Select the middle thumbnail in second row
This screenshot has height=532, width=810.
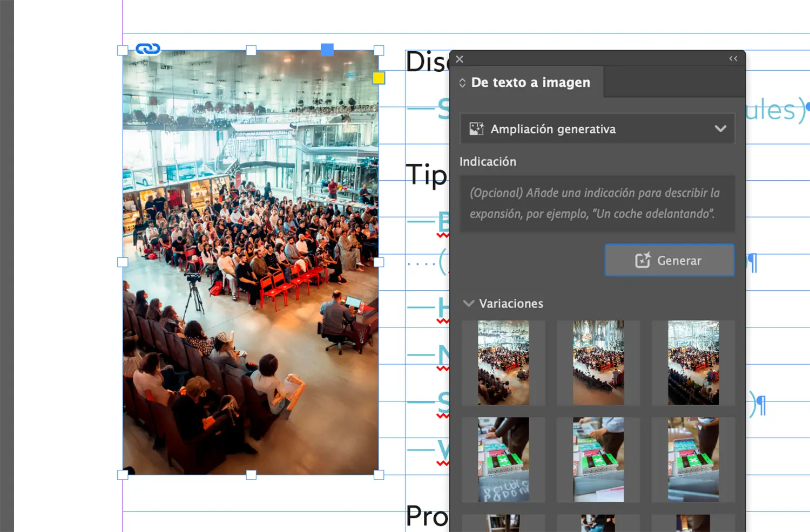(598, 459)
